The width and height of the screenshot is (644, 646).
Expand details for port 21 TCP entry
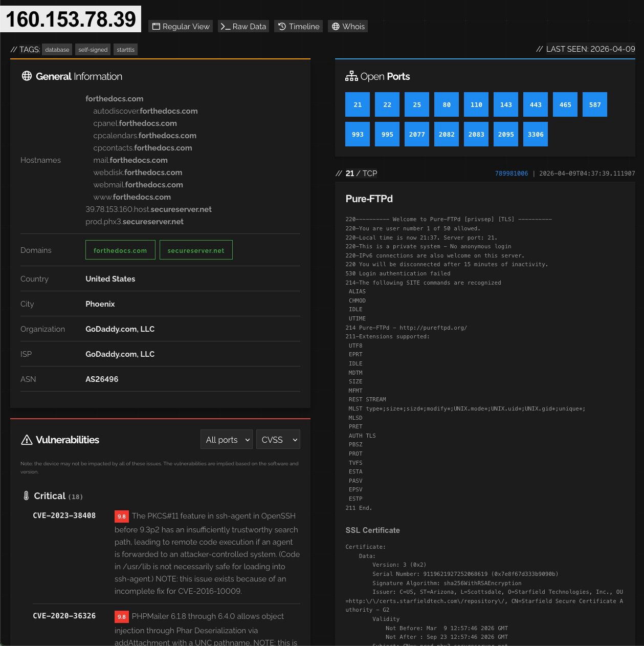coord(350,174)
